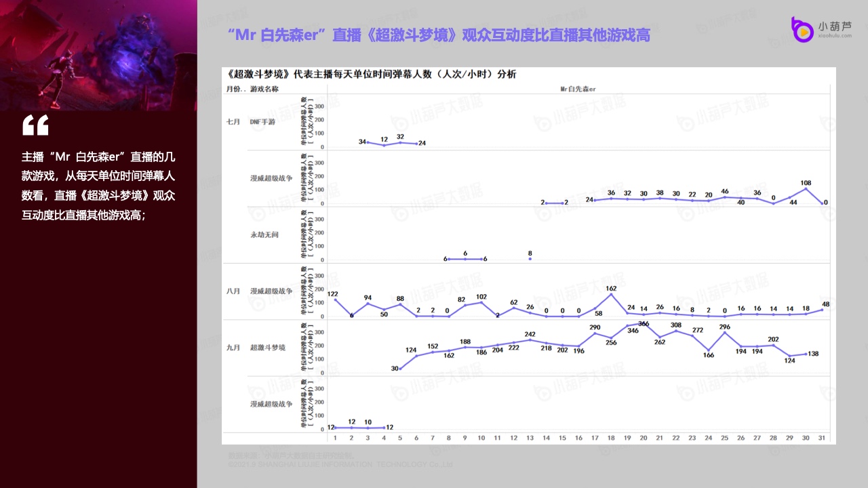This screenshot has height=488, width=868.
Task: Click the 48 data point ending August
Action: [823, 310]
